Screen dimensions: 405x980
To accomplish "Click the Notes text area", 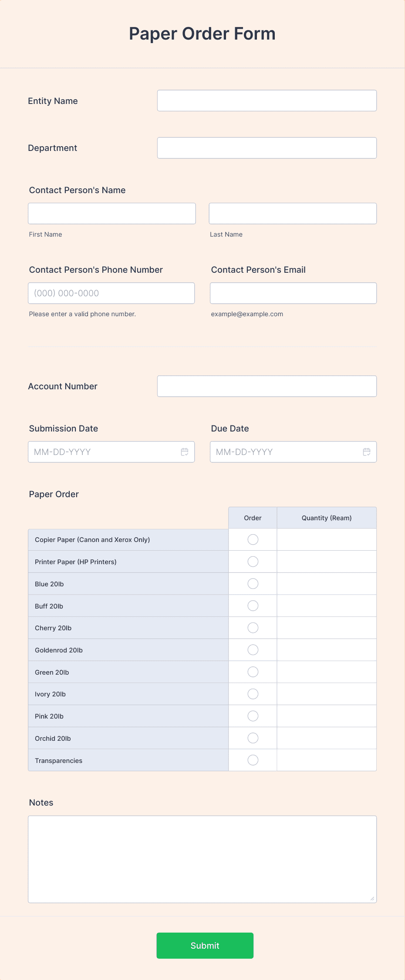I will click(x=202, y=859).
